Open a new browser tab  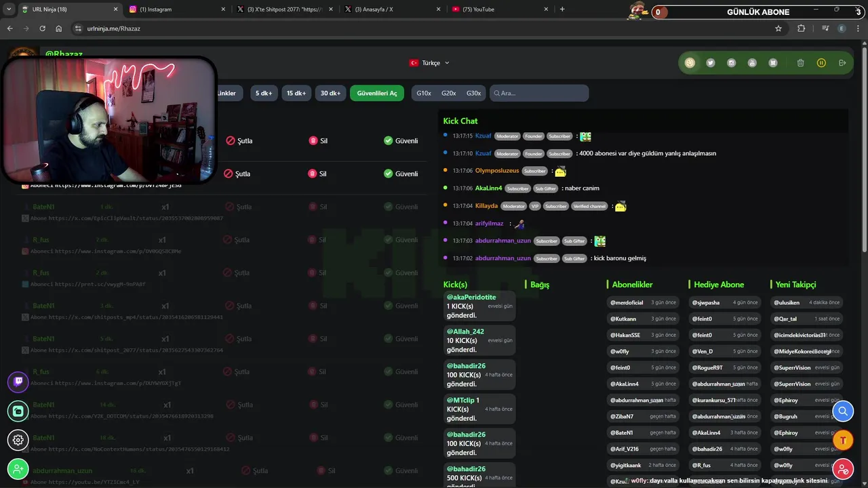coord(562,9)
